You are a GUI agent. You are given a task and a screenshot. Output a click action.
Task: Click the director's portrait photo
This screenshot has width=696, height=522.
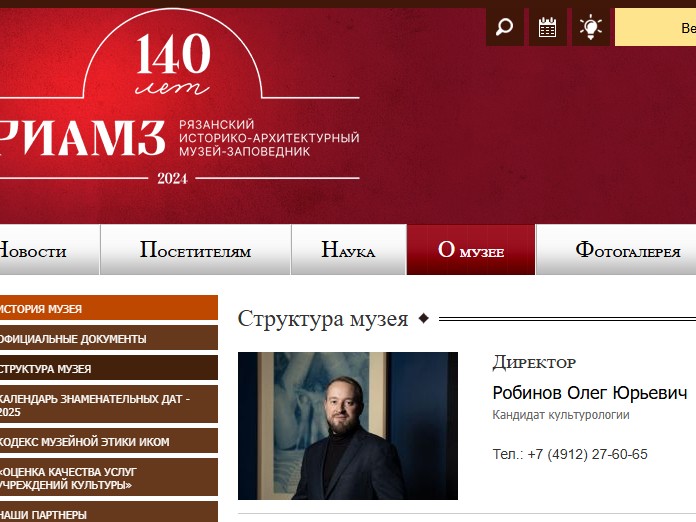[348, 426]
